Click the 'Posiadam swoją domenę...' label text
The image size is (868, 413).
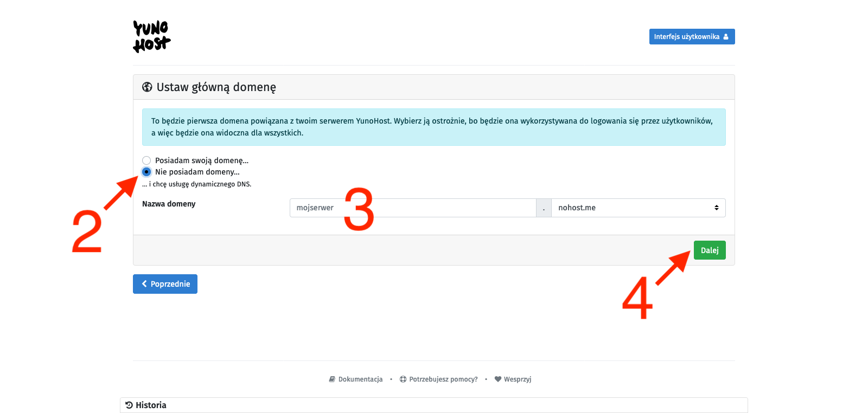[202, 160]
